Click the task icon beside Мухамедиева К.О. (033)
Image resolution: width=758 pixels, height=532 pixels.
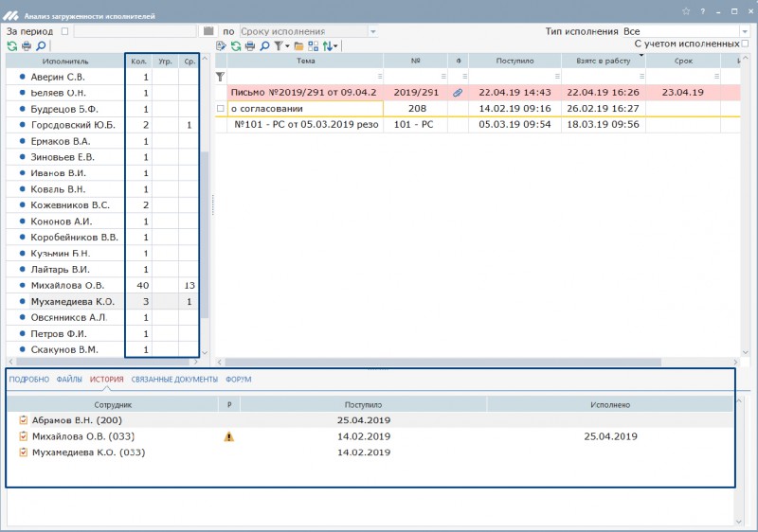(x=23, y=452)
